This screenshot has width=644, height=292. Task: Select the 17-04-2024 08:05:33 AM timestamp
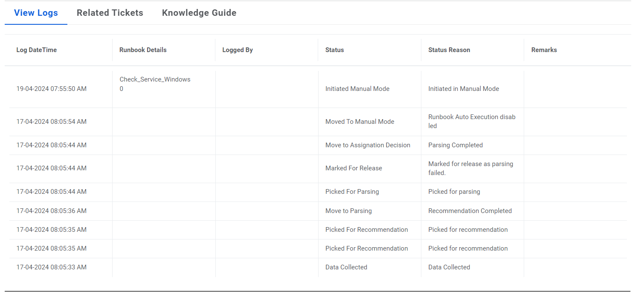pyautogui.click(x=52, y=267)
